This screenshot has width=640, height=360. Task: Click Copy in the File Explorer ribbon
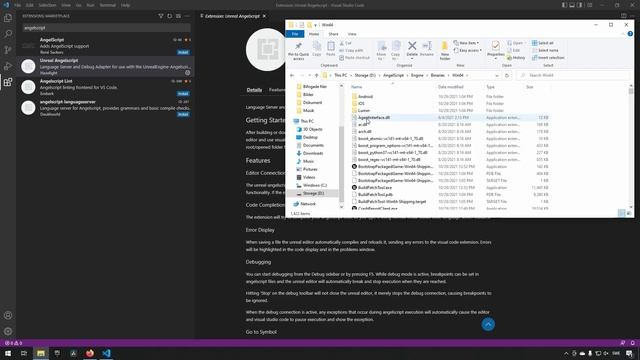click(317, 49)
